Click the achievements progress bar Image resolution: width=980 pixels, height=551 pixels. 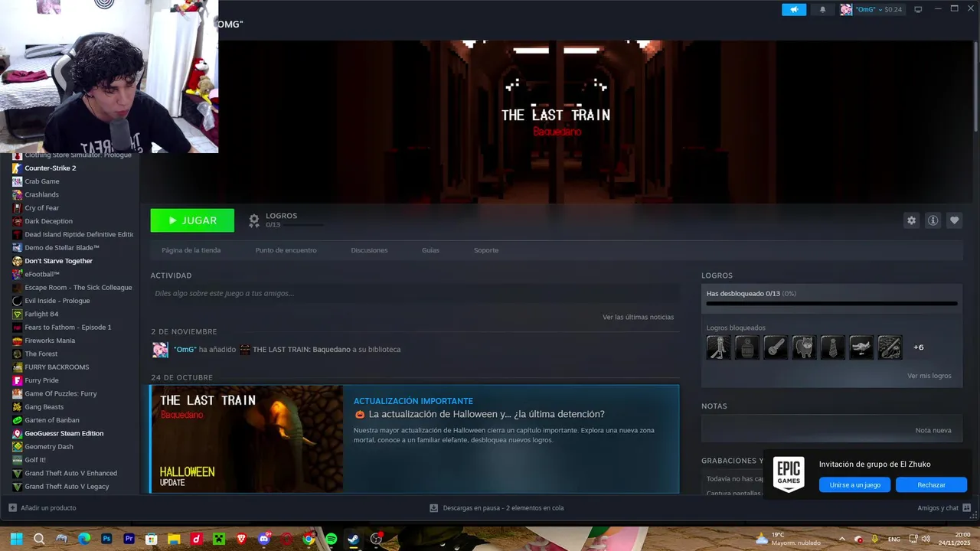click(x=831, y=303)
